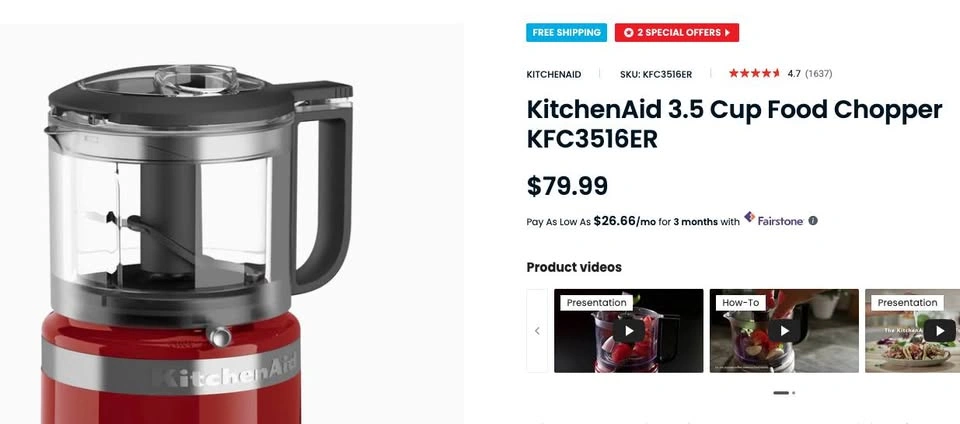Click the Fairstone info icon
This screenshot has height=424, width=960.
[813, 221]
